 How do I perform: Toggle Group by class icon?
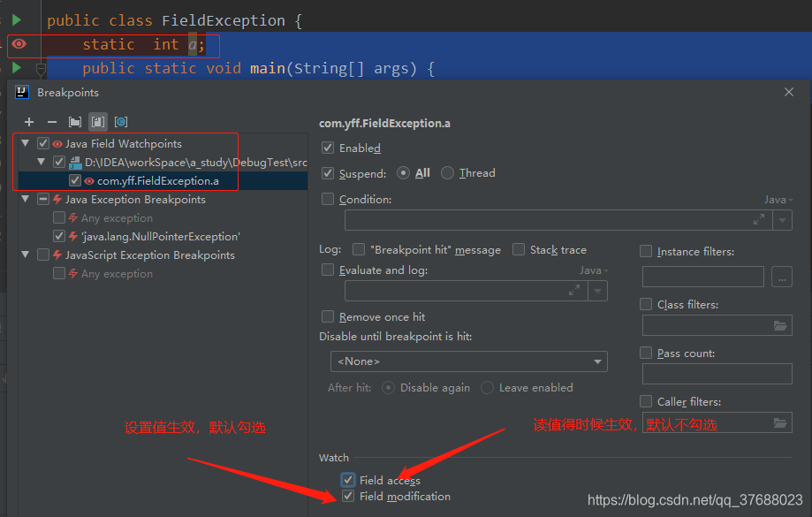tap(121, 122)
